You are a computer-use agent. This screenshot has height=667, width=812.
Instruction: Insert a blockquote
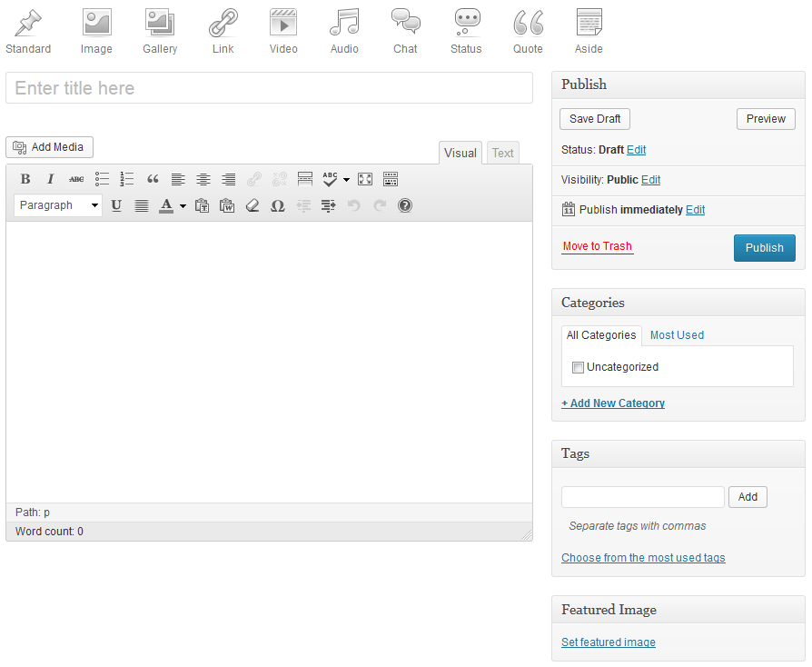point(153,179)
